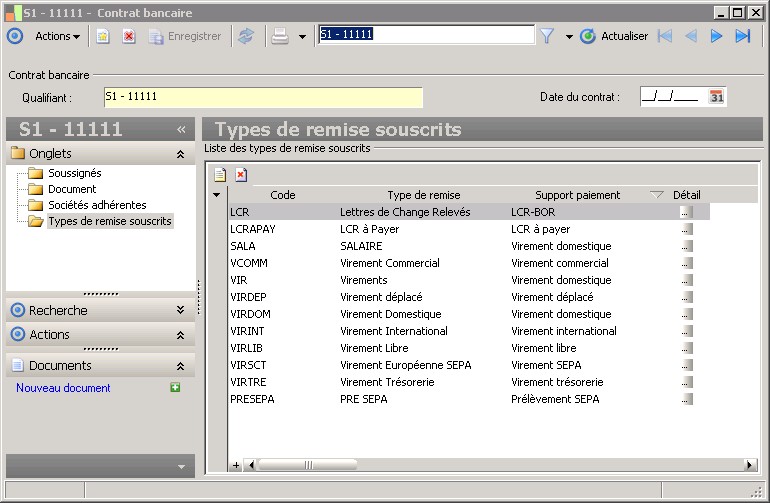
Task: Open the Soussignés tab in the tree
Action: point(74,173)
